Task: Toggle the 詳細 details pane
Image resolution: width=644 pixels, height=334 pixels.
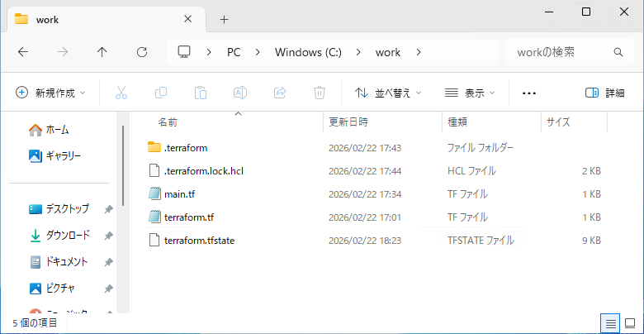Action: point(604,93)
